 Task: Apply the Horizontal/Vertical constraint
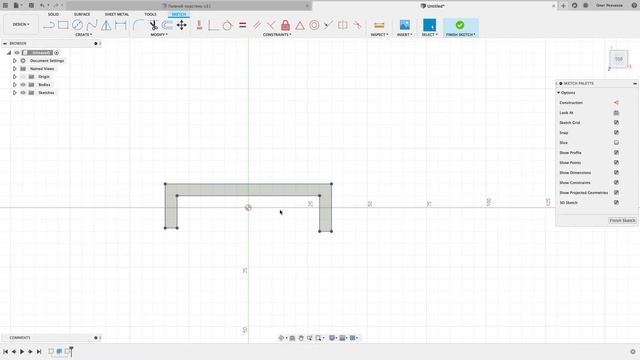click(199, 25)
